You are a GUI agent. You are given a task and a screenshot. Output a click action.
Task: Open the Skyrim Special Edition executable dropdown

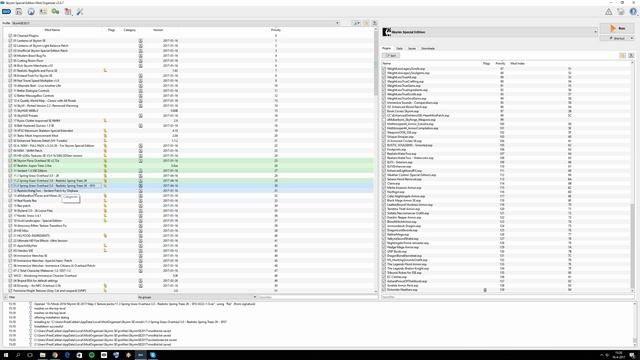tap(490, 32)
